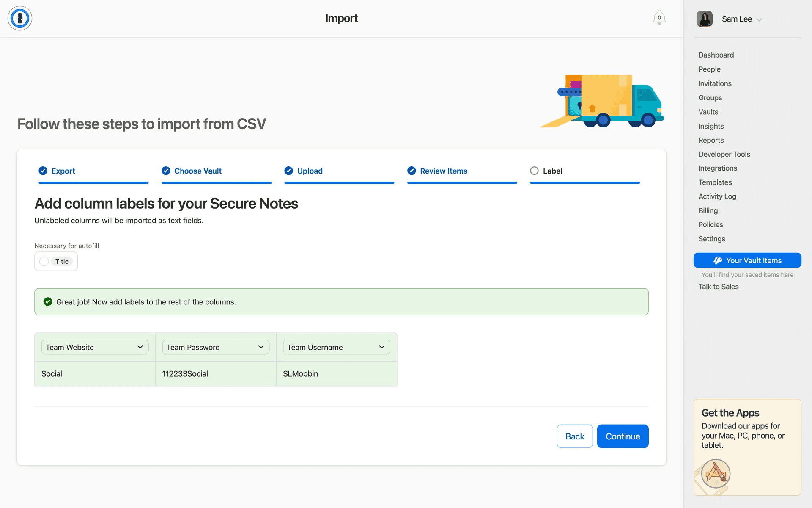Click the key icon on Your Vault Items
The image size is (812, 508).
(718, 260)
